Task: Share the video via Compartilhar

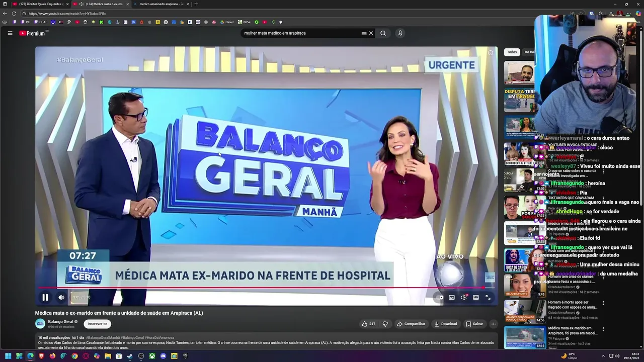Action: [411, 324]
